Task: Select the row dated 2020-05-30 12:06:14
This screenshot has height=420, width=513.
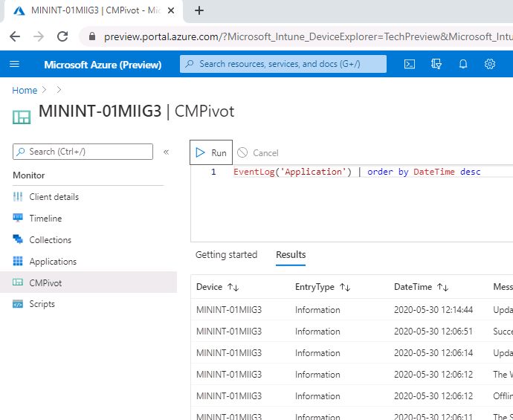Action: pos(352,352)
